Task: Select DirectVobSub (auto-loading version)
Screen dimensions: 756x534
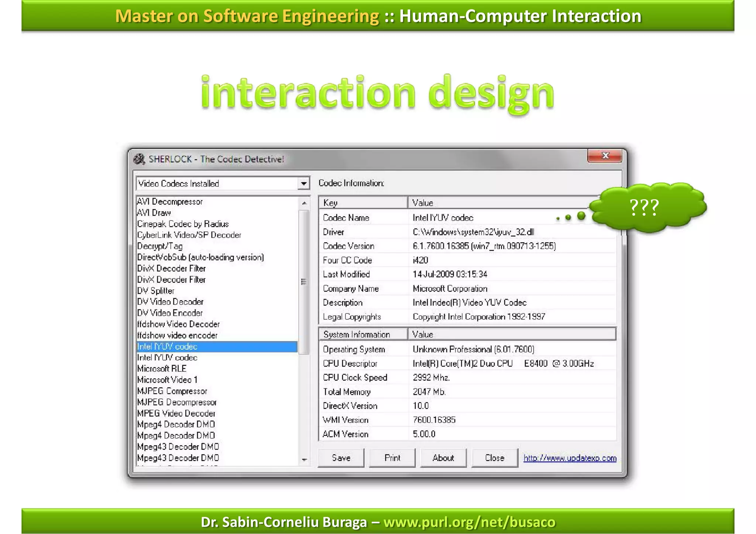Action: coord(217,257)
